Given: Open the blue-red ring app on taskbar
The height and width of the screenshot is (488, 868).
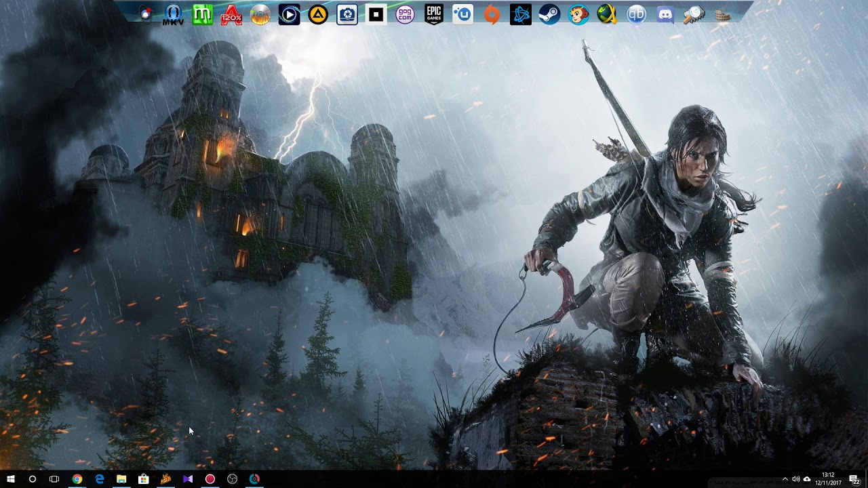Looking at the screenshot, I should (254, 479).
